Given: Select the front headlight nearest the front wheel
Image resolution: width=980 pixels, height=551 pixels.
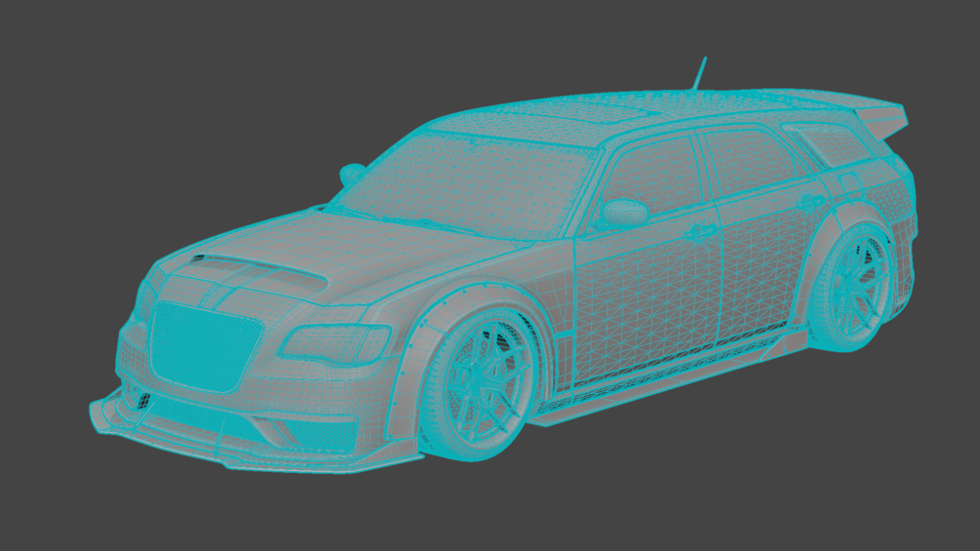Looking at the screenshot, I should coord(336,343).
